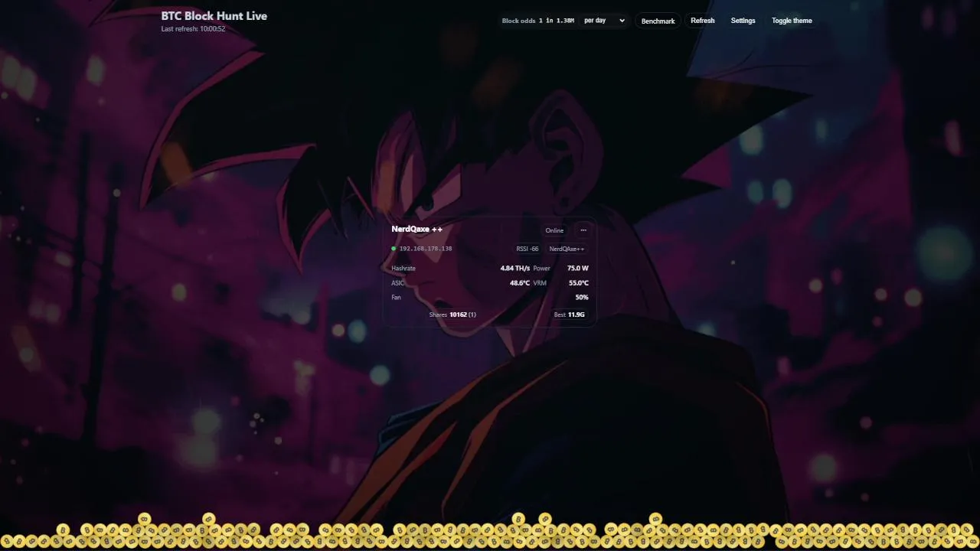Click the Fan value 50%
Image resolution: width=980 pixels, height=551 pixels.
coord(582,297)
